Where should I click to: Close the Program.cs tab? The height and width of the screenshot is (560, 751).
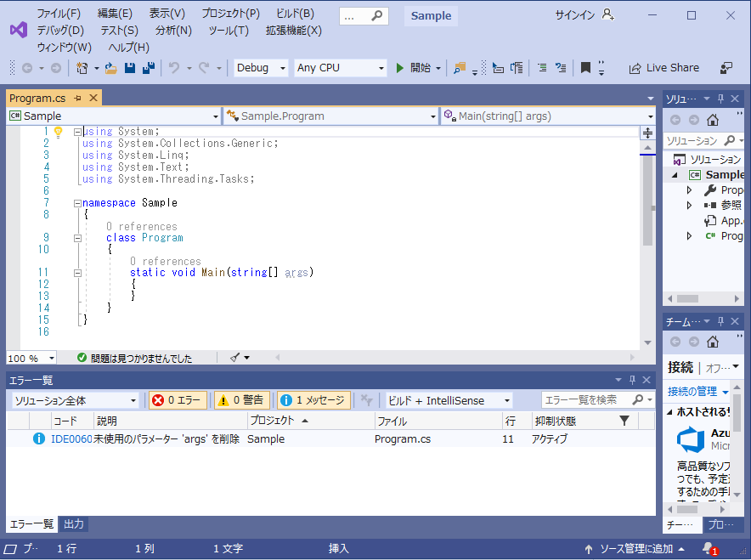click(x=93, y=99)
